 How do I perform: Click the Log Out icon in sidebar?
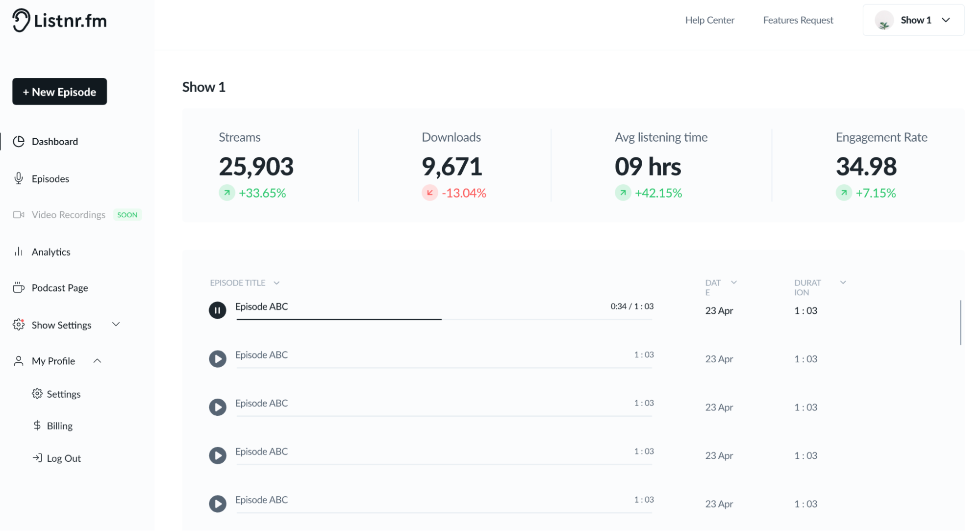coord(37,458)
